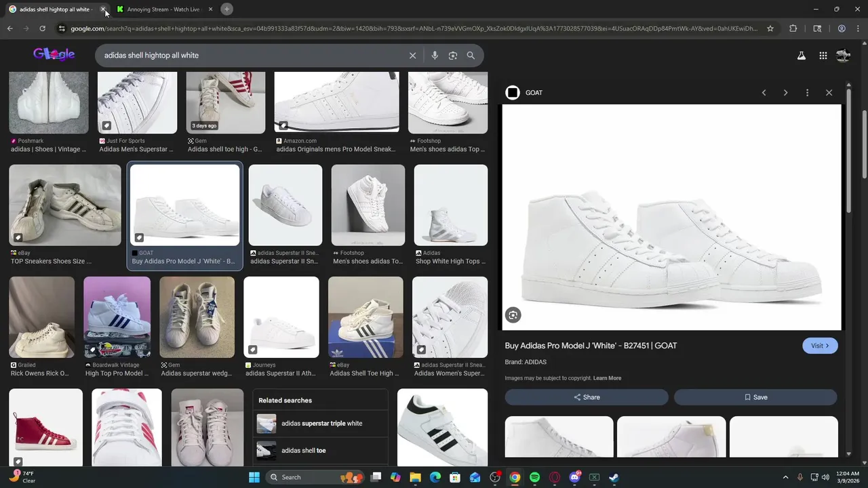This screenshot has width=868, height=488.
Task: Open the Google apps grid
Action: point(823,56)
